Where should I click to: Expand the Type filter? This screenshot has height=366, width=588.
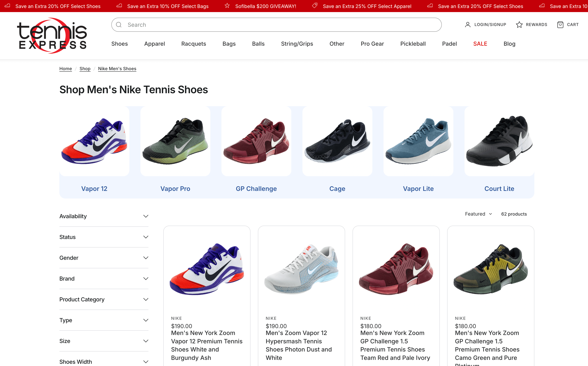(104, 320)
